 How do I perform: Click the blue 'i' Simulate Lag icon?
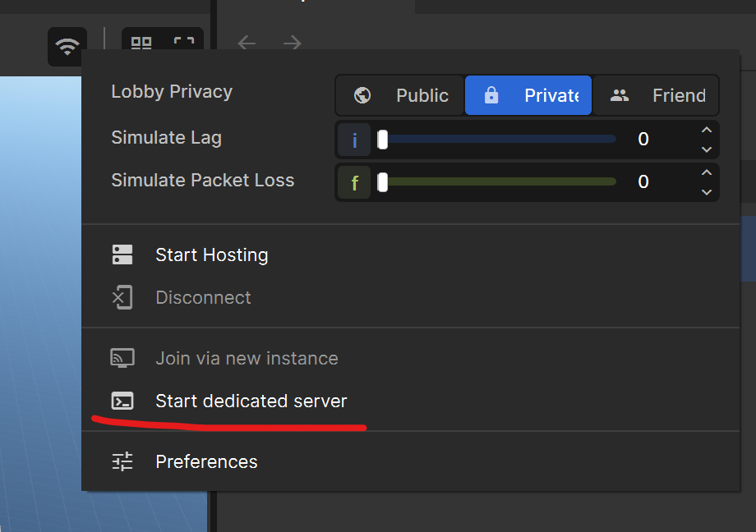pyautogui.click(x=354, y=140)
